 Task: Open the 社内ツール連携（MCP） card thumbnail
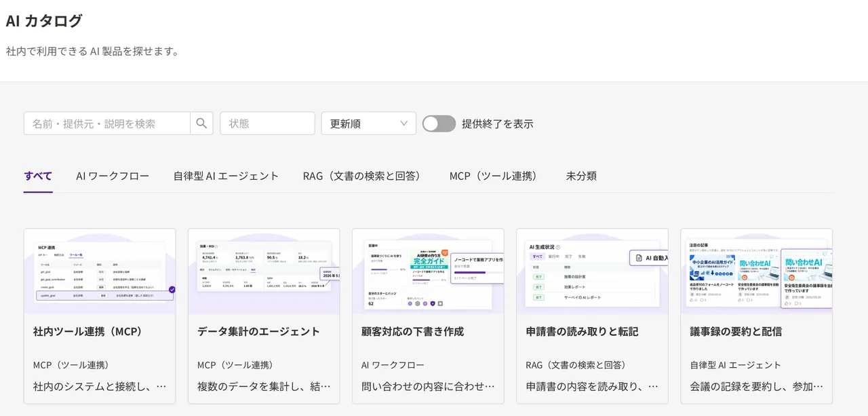click(x=100, y=271)
